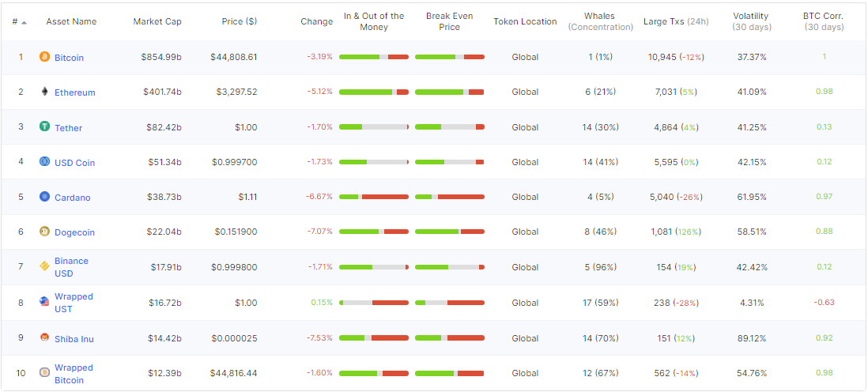The image size is (868, 392).
Task: Open the Binance USD asset link
Action: pyautogui.click(x=71, y=267)
